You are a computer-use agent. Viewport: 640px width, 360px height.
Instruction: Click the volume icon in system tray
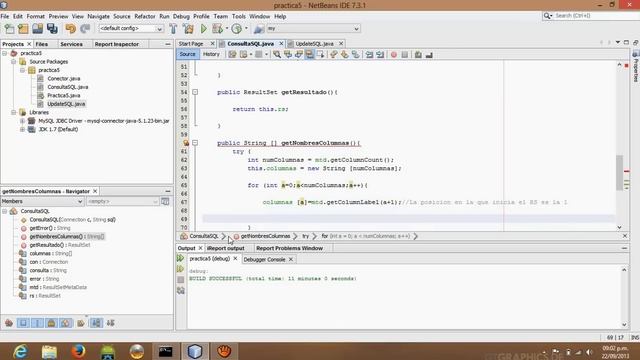pos(589,352)
